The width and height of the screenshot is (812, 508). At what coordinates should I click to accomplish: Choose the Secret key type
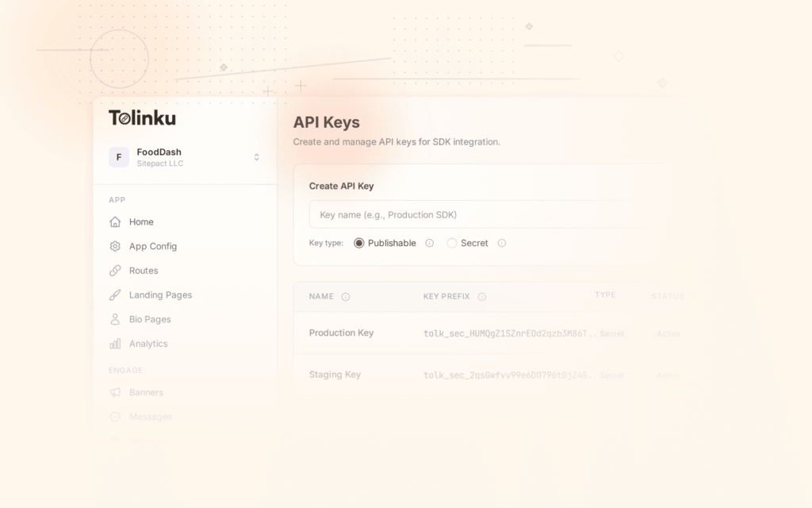(452, 243)
